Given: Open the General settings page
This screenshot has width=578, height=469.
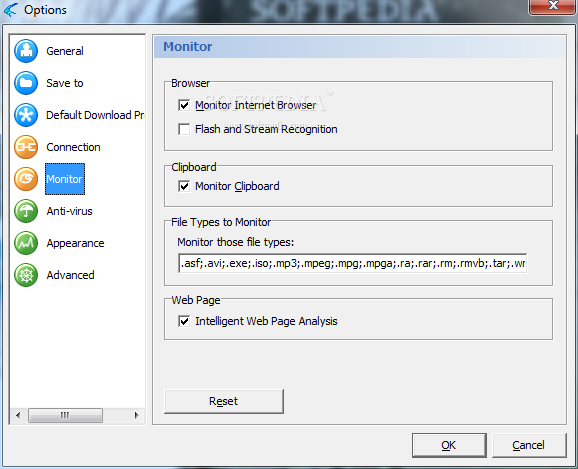Looking at the screenshot, I should pos(65,51).
